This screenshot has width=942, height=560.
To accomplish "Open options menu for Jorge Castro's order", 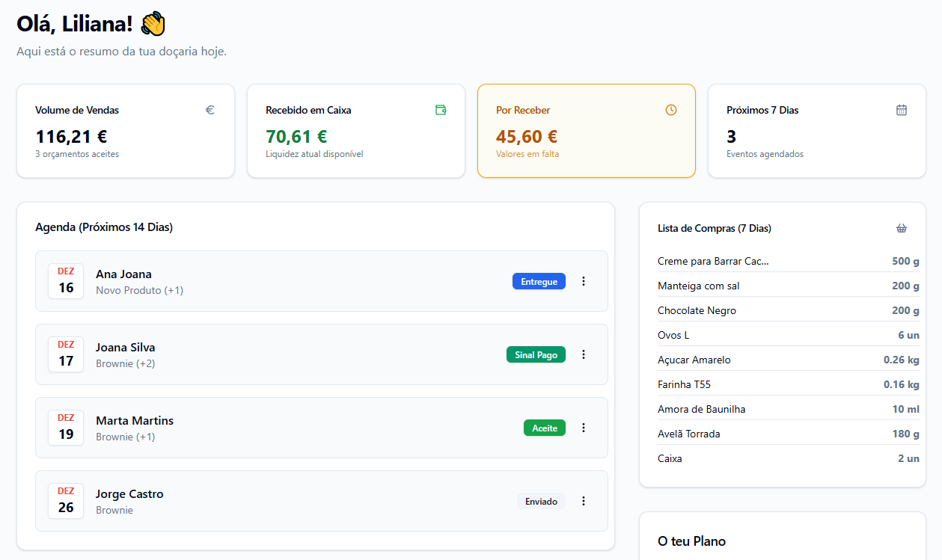I will tap(584, 501).
